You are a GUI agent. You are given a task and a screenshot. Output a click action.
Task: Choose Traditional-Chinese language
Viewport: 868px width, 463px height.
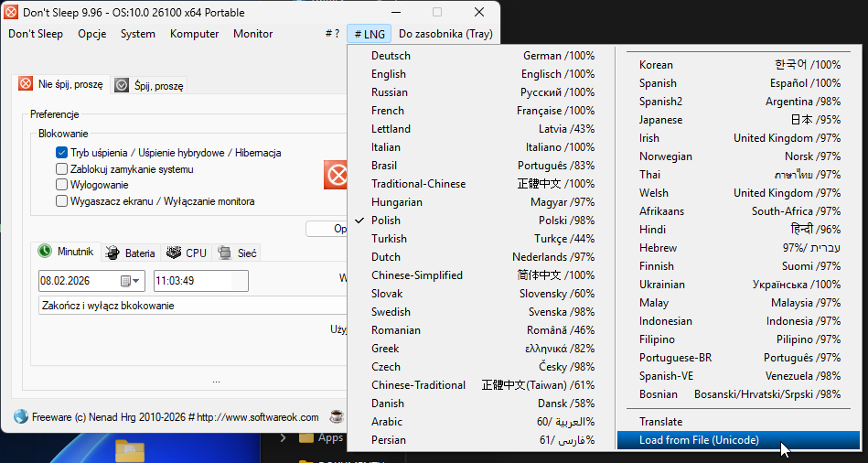(480, 184)
